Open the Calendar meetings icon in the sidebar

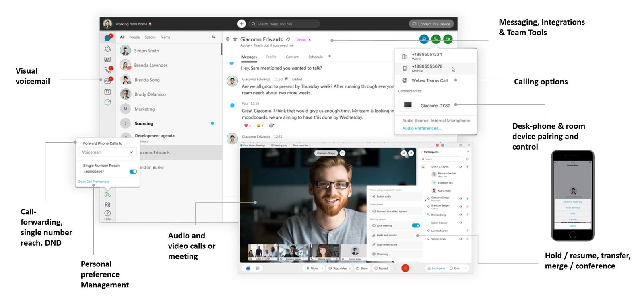107,92
